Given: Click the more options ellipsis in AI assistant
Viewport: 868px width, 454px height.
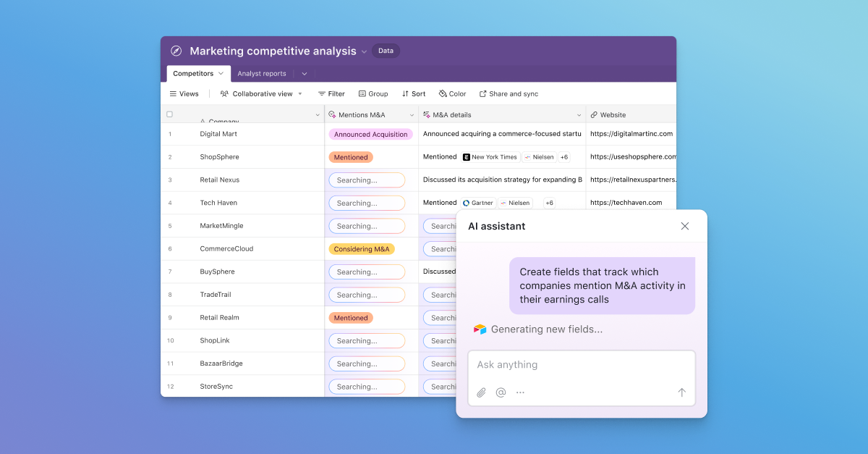Looking at the screenshot, I should click(x=520, y=392).
